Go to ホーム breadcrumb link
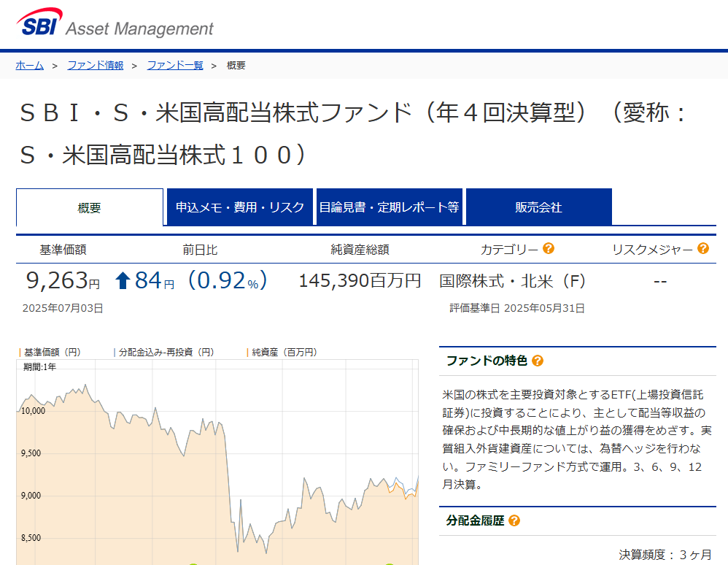Screen dimensions: 728x565 click(30, 65)
